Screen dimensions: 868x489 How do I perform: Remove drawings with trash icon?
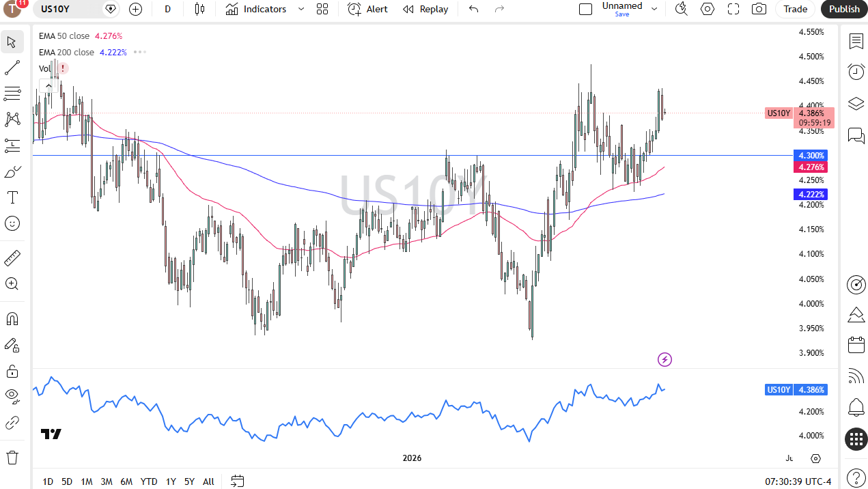[x=12, y=457]
